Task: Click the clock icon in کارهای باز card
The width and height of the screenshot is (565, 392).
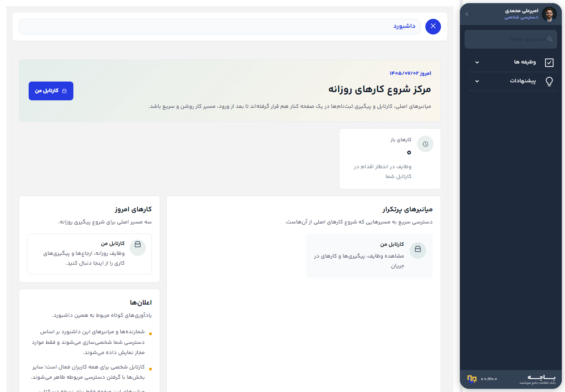Action: coord(425,144)
